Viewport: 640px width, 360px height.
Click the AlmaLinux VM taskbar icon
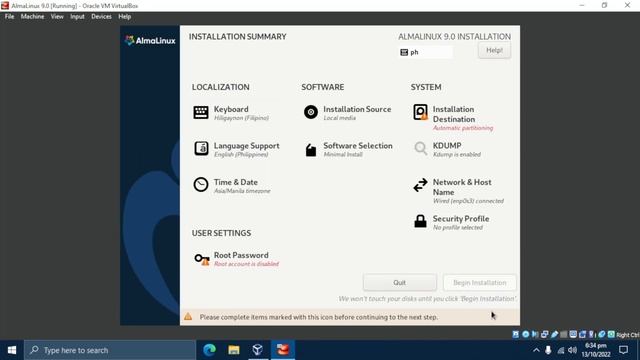click(x=282, y=350)
